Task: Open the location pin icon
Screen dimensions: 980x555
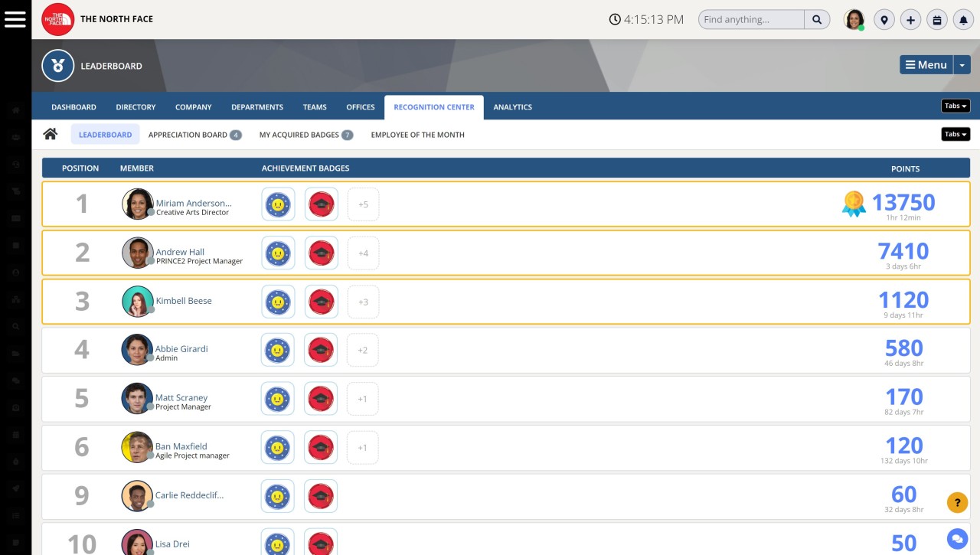Action: [x=884, y=20]
